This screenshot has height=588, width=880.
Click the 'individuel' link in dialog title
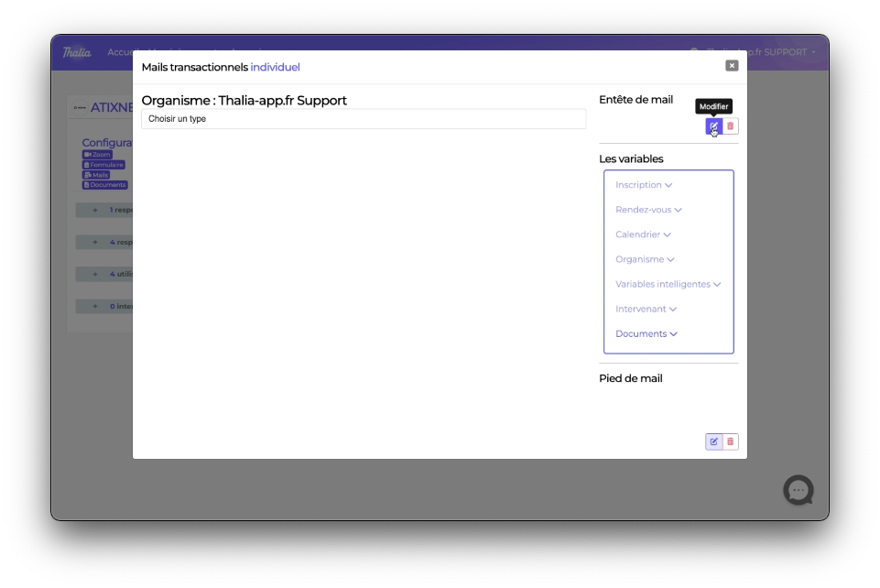pos(275,67)
